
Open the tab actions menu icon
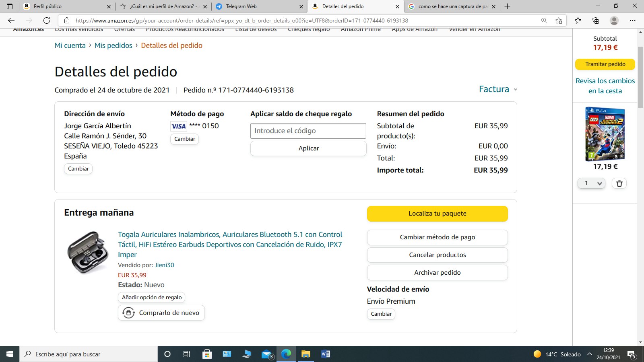[10, 6]
